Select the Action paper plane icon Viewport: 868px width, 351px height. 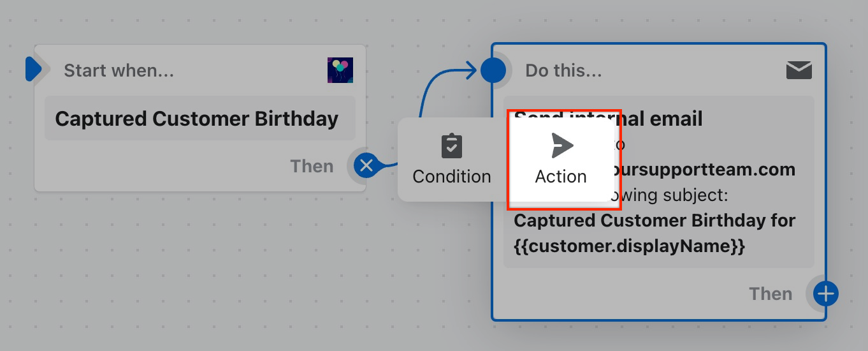[561, 146]
